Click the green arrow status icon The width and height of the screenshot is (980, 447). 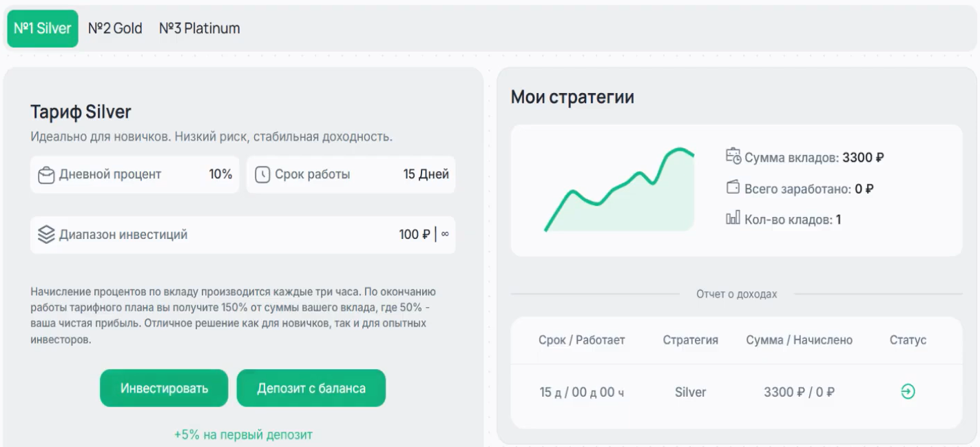tap(908, 392)
